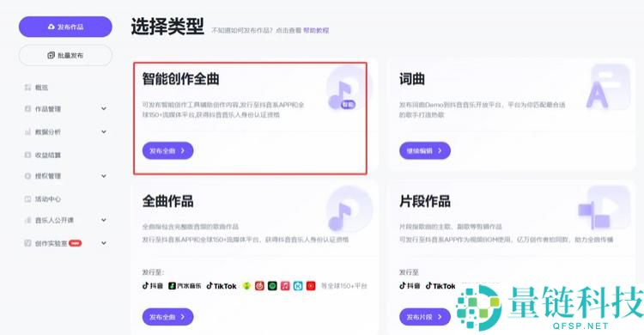
Task: Click the pink Apple Music icon
Action: (285, 286)
